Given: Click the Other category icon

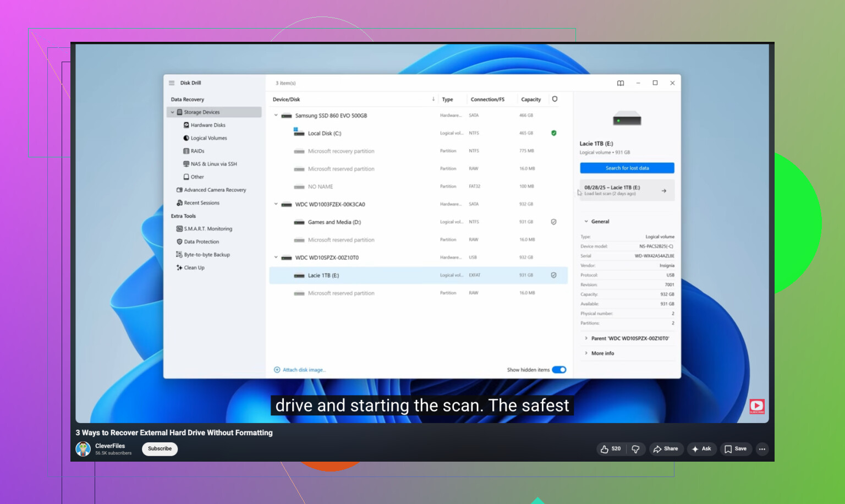Looking at the screenshot, I should [x=186, y=177].
